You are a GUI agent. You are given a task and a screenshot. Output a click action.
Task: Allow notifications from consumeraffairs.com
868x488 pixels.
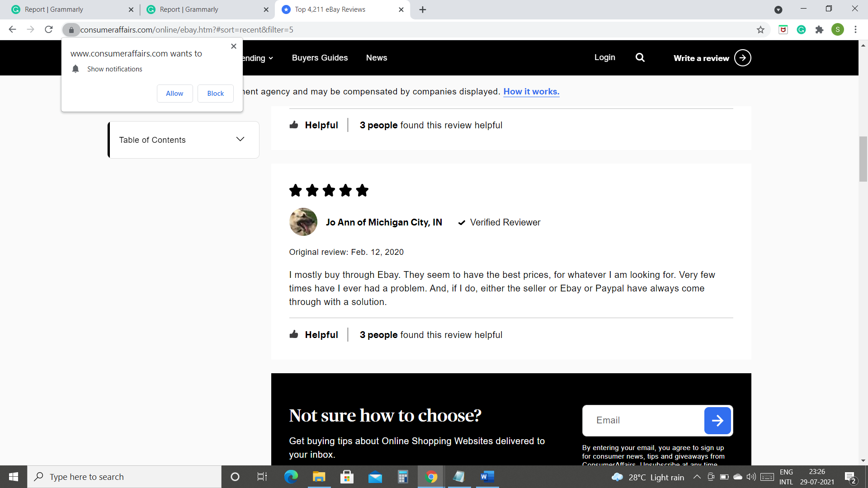(x=175, y=94)
